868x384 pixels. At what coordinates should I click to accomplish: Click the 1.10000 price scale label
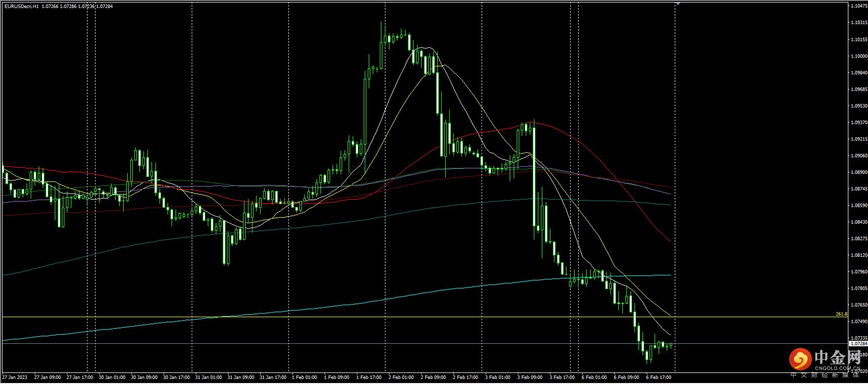(858, 56)
